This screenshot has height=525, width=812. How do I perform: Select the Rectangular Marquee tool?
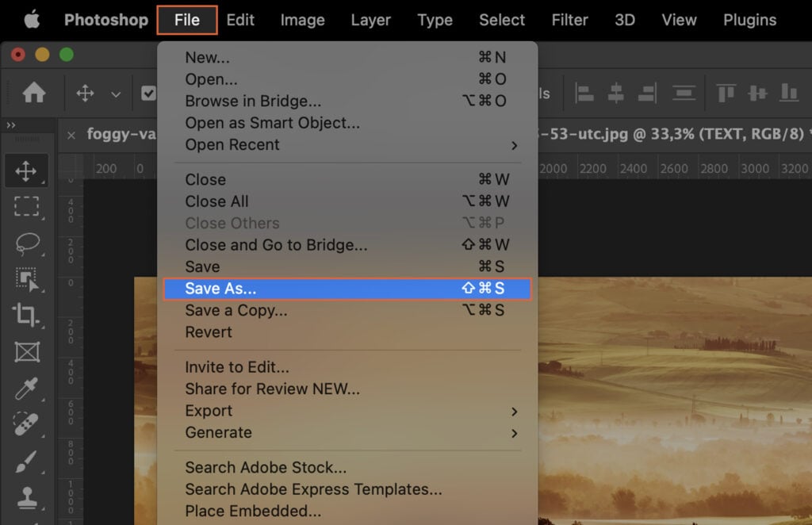click(x=27, y=207)
